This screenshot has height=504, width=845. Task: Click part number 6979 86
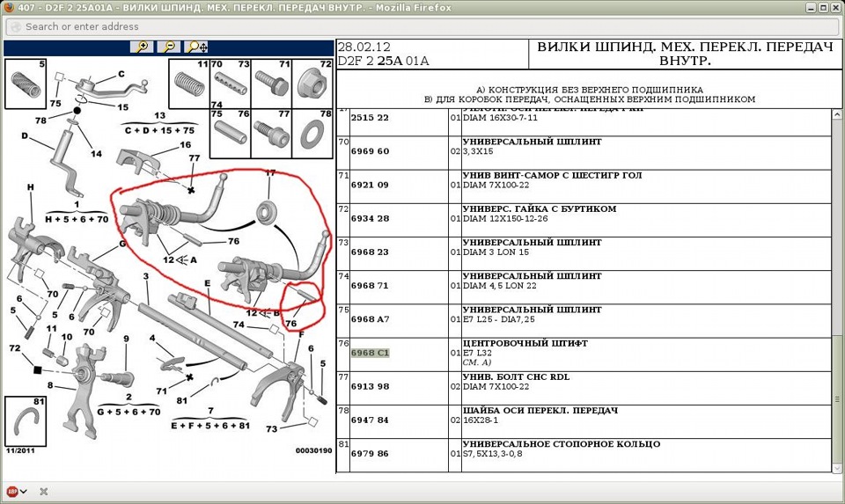(x=370, y=454)
